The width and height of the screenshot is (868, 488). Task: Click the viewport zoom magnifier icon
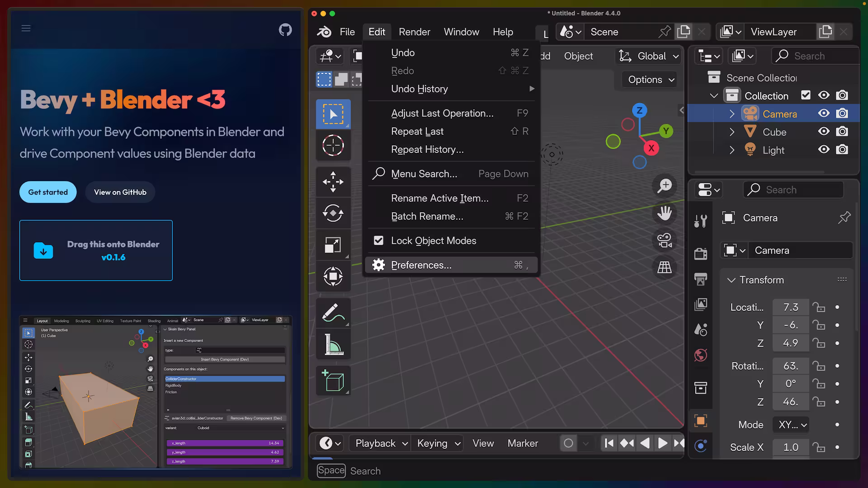tap(665, 186)
